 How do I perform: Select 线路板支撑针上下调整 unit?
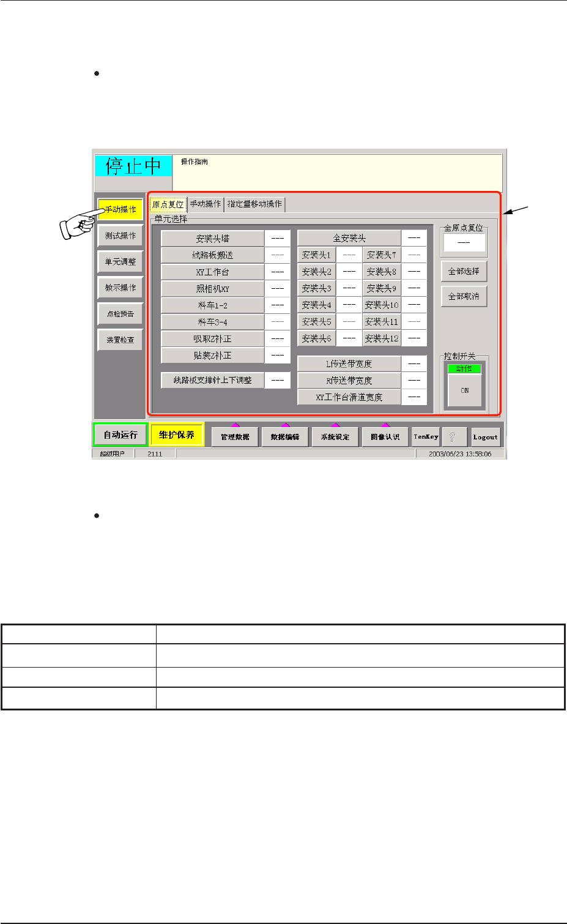[213, 380]
